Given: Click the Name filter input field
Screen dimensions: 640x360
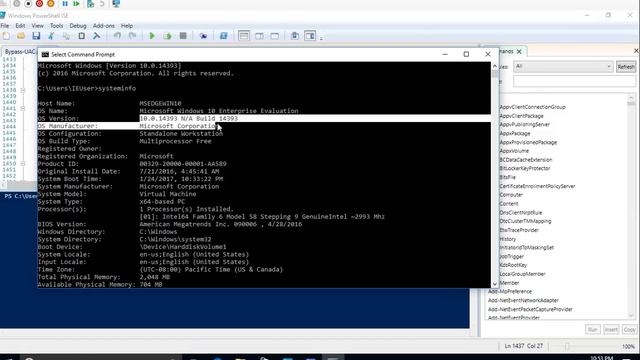Looking at the screenshot, I should tap(574, 81).
